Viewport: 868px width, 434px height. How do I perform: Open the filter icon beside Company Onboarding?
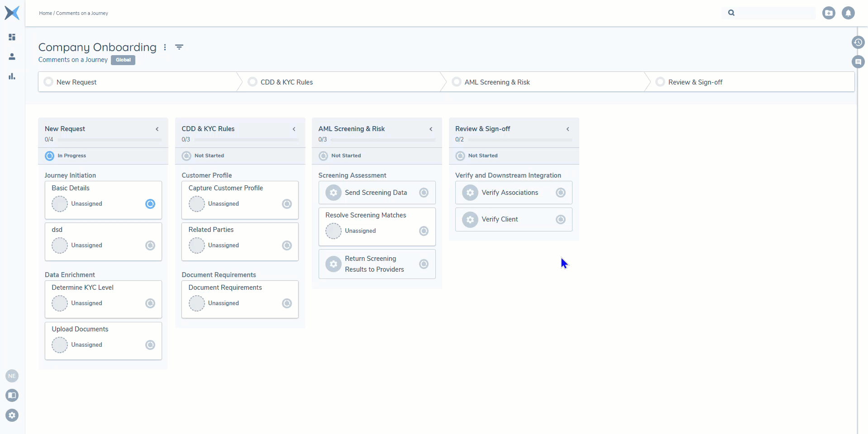179,47
